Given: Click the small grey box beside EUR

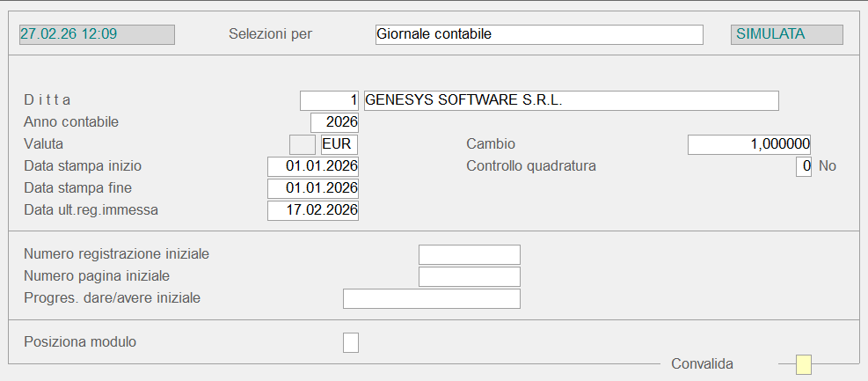Looking at the screenshot, I should click(302, 144).
